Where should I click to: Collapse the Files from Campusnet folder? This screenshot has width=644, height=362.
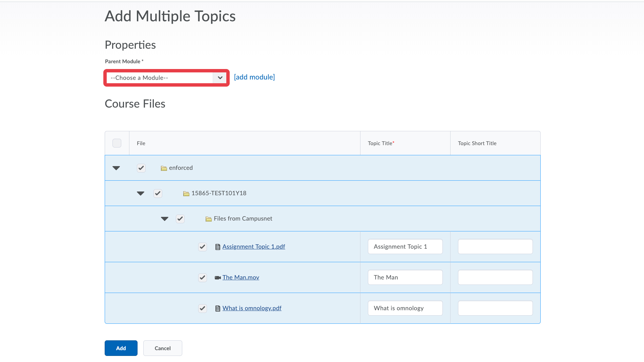165,219
